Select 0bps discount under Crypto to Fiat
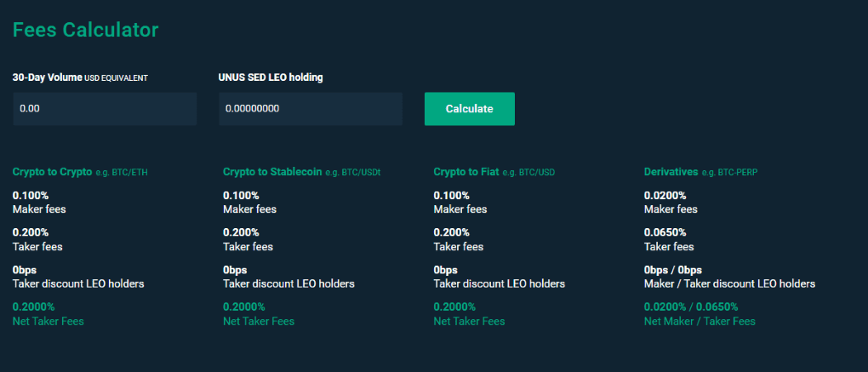The width and height of the screenshot is (868, 372). coord(446,270)
